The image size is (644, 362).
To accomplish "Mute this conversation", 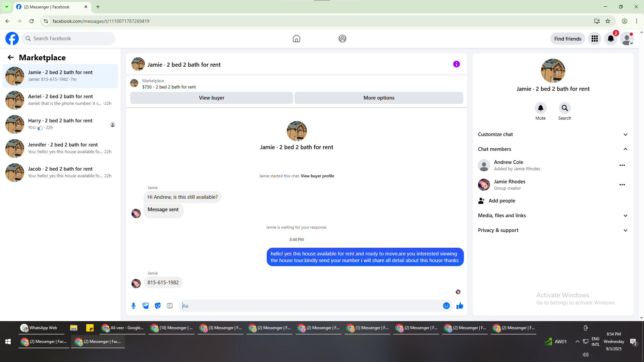I will coord(541,108).
